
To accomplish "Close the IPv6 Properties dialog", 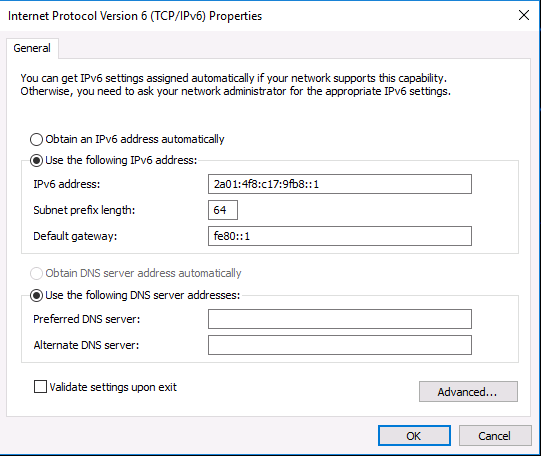I will (524, 15).
